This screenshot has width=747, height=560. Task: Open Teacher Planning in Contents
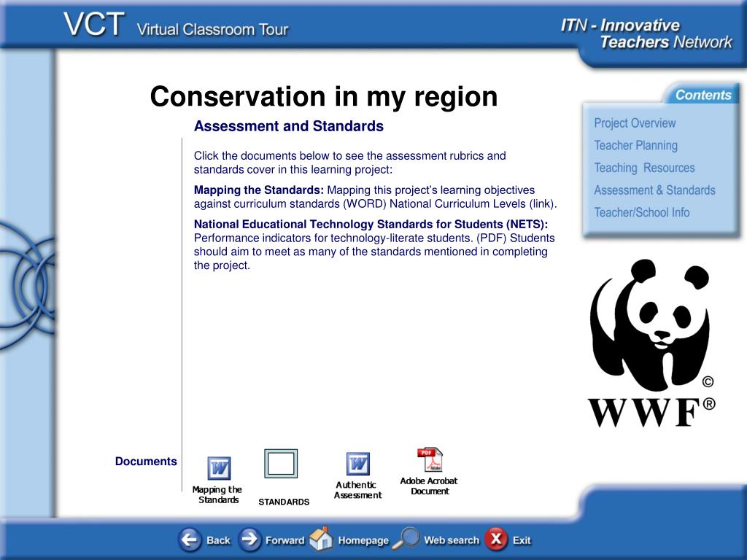pyautogui.click(x=635, y=145)
